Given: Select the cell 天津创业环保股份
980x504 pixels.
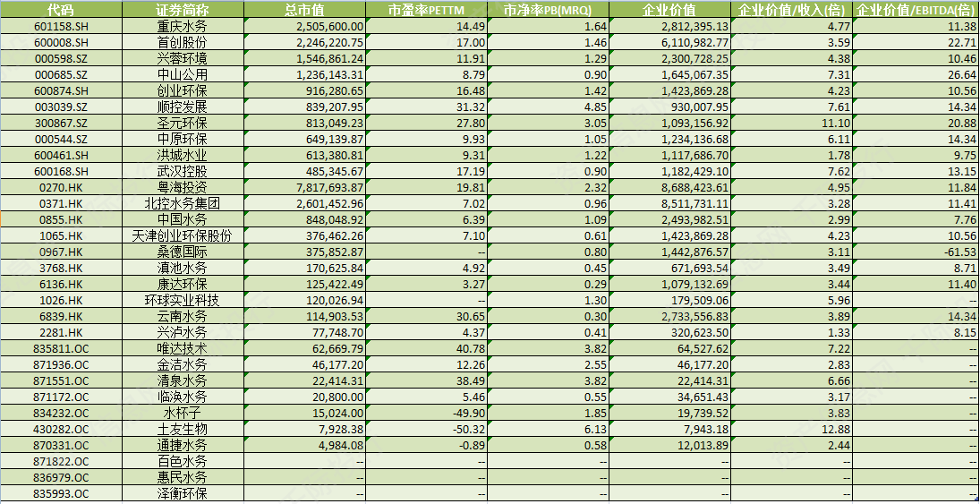Looking at the screenshot, I should (182, 235).
